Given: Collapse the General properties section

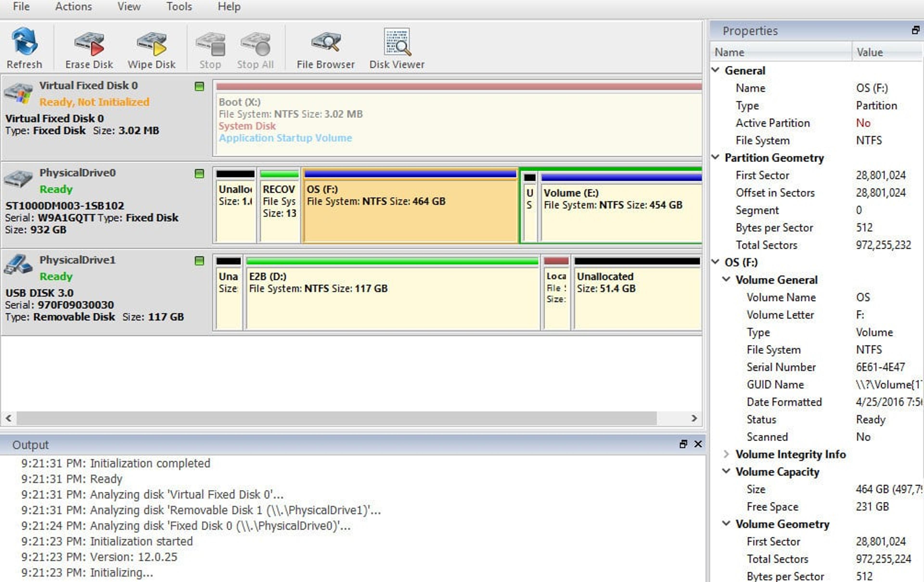Looking at the screenshot, I should tap(716, 70).
